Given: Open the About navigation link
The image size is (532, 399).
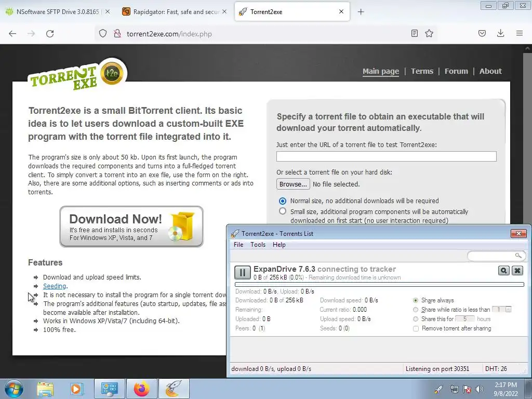Looking at the screenshot, I should [490, 71].
